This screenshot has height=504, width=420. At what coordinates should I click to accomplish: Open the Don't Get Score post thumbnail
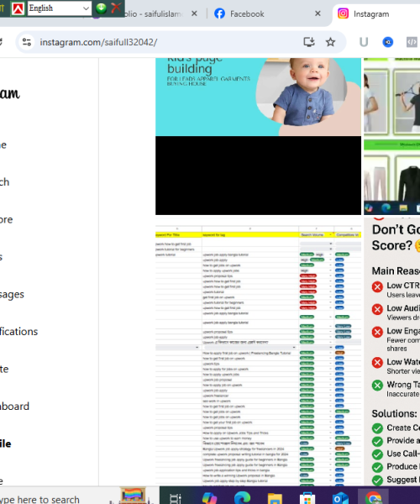[x=392, y=352]
